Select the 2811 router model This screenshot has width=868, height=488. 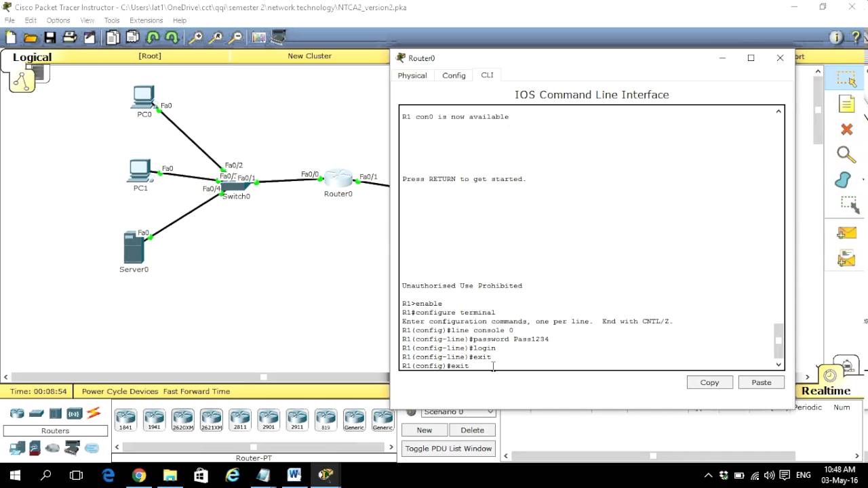coord(240,420)
